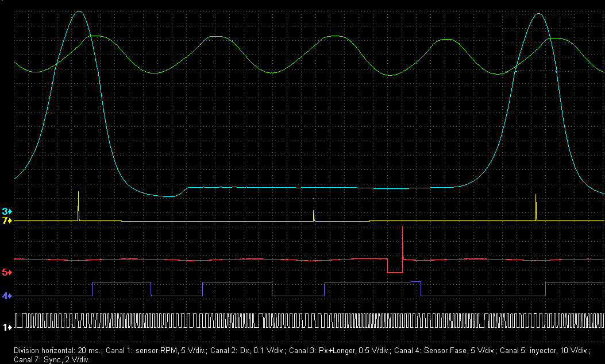Click the red channel 5 marker
Screen dimensions: 605x364
click(x=7, y=271)
